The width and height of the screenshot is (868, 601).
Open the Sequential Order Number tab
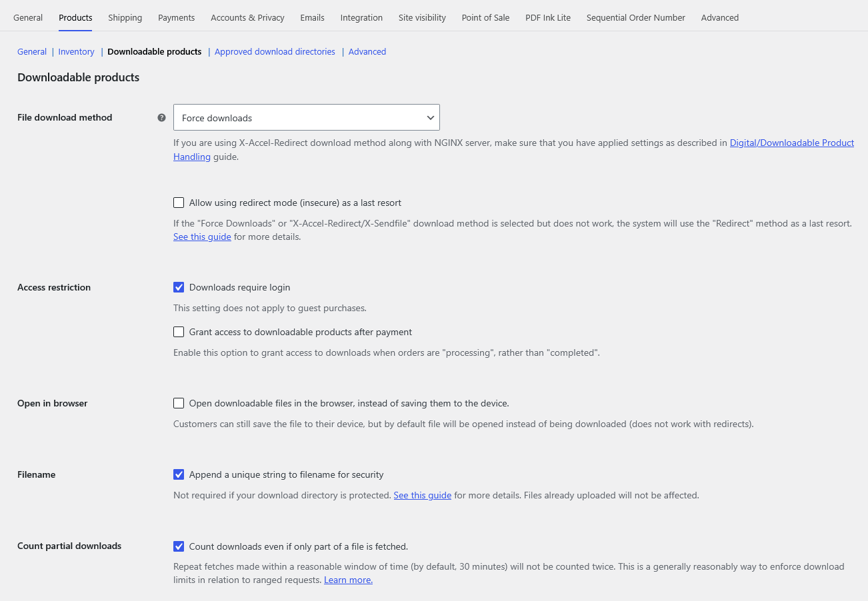click(x=636, y=17)
